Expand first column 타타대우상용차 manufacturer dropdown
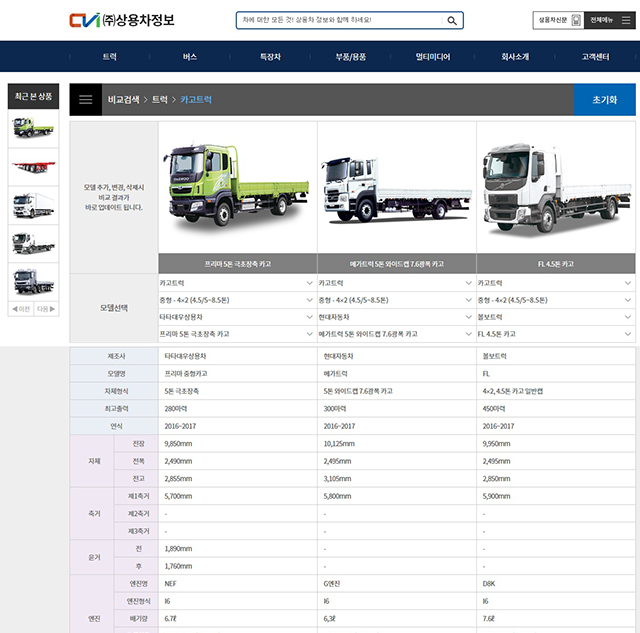Viewport: 640px width, 633px height. tap(237, 317)
